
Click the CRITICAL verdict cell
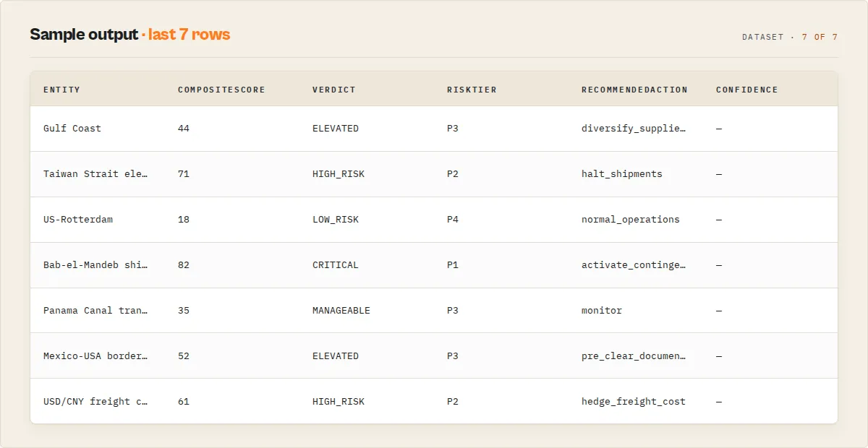tap(336, 265)
